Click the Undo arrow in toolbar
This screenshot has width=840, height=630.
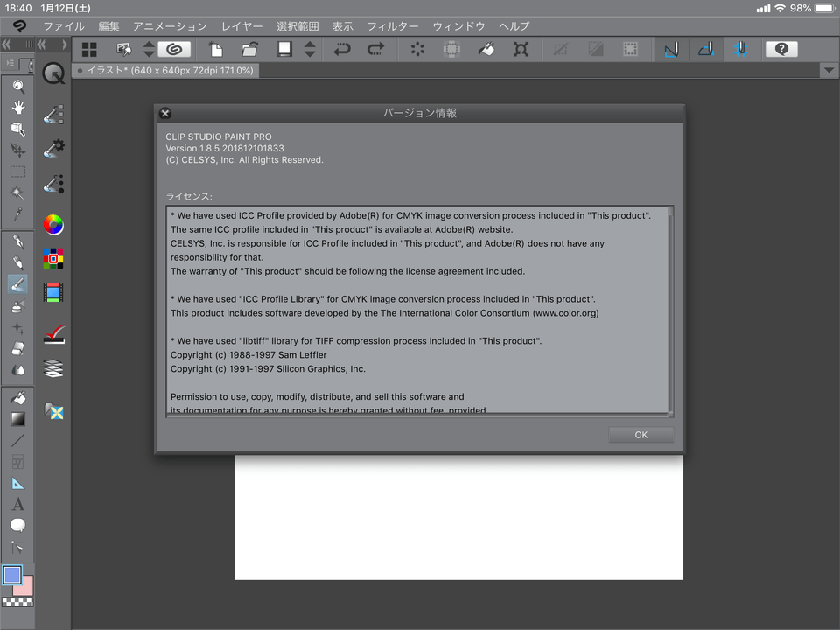click(x=341, y=49)
